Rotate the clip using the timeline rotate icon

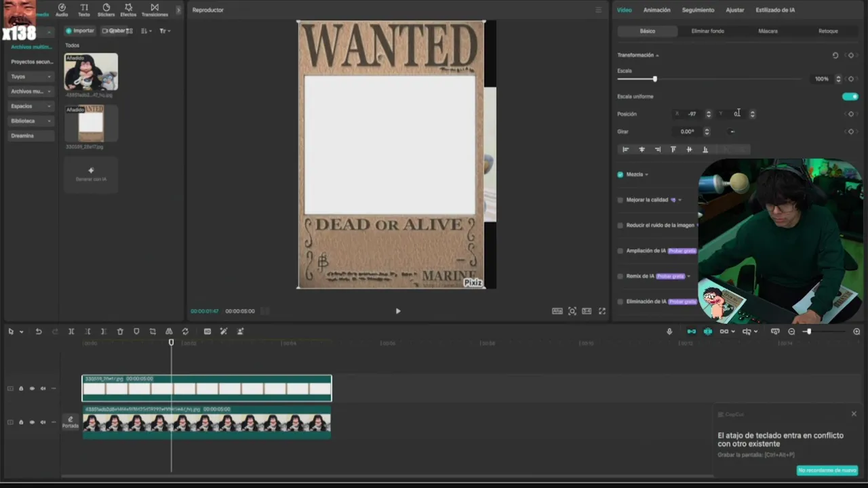185,331
